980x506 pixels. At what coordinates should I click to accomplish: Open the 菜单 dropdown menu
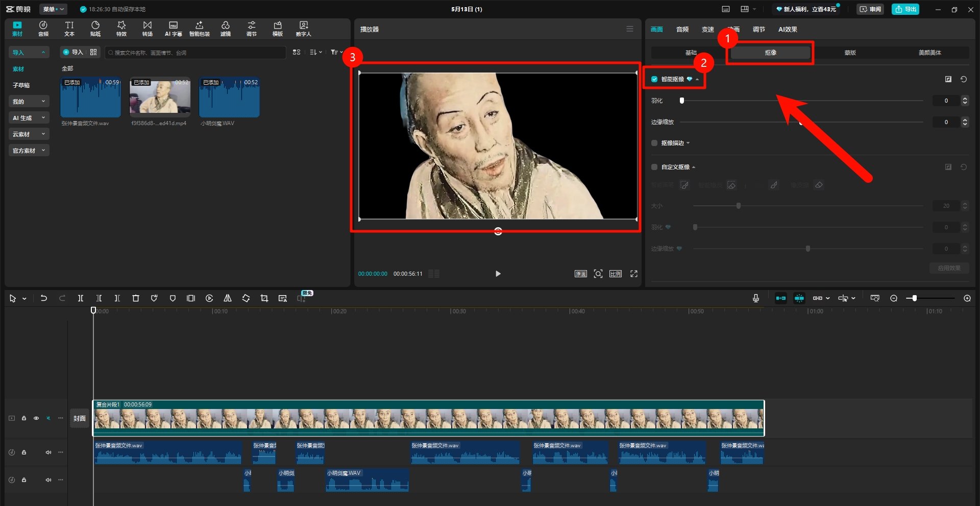click(53, 9)
